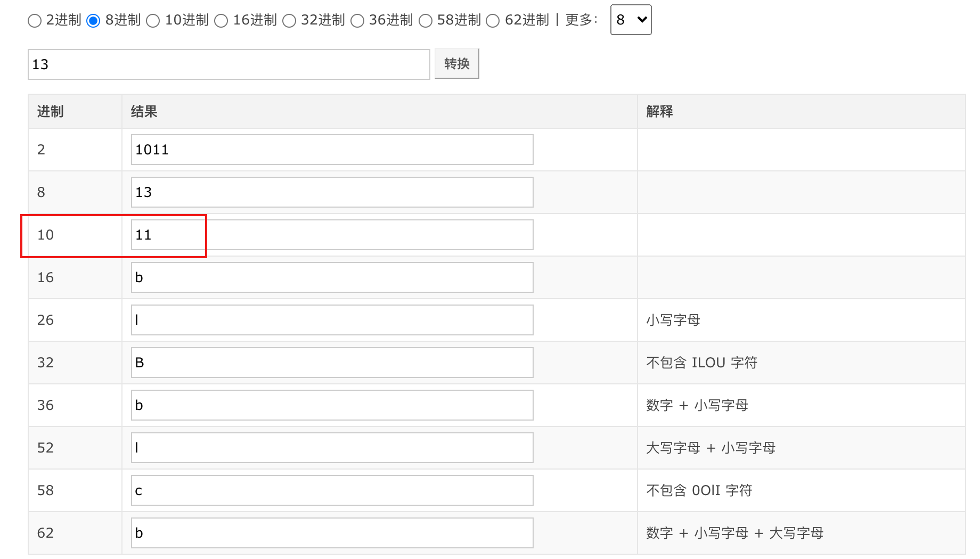Click the base label 52 in table

(x=45, y=448)
